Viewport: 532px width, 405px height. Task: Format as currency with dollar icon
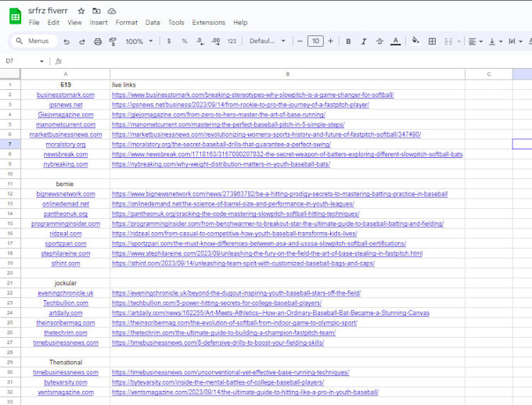click(x=169, y=41)
